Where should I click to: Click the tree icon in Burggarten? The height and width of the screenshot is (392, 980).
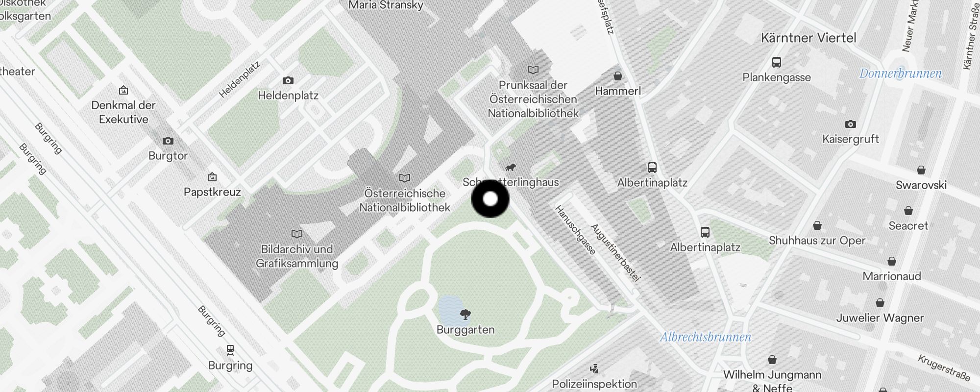click(x=465, y=314)
